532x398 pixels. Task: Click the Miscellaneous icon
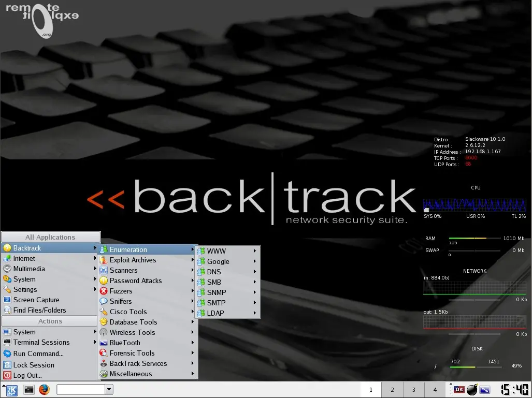104,374
